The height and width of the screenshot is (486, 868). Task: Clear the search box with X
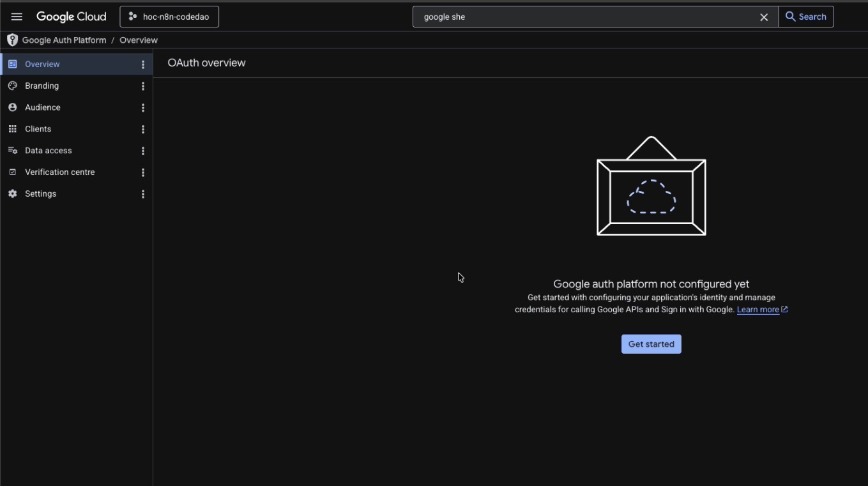[x=764, y=17]
